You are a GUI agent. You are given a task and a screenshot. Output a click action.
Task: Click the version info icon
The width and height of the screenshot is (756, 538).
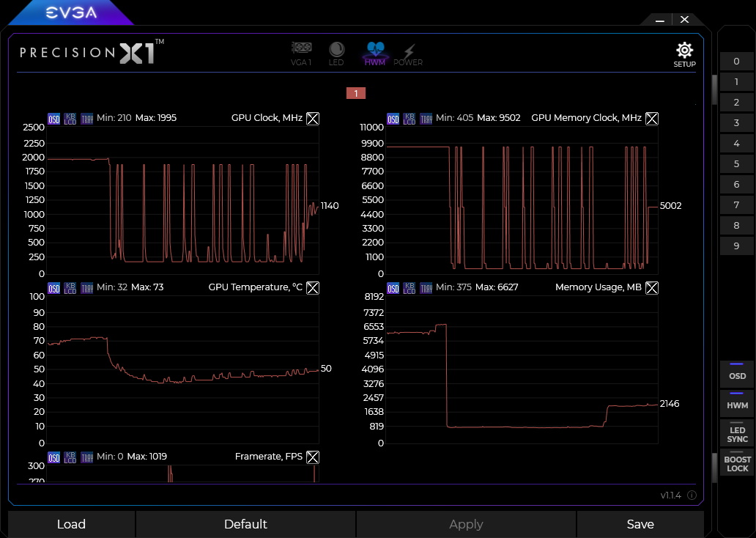[x=692, y=495]
